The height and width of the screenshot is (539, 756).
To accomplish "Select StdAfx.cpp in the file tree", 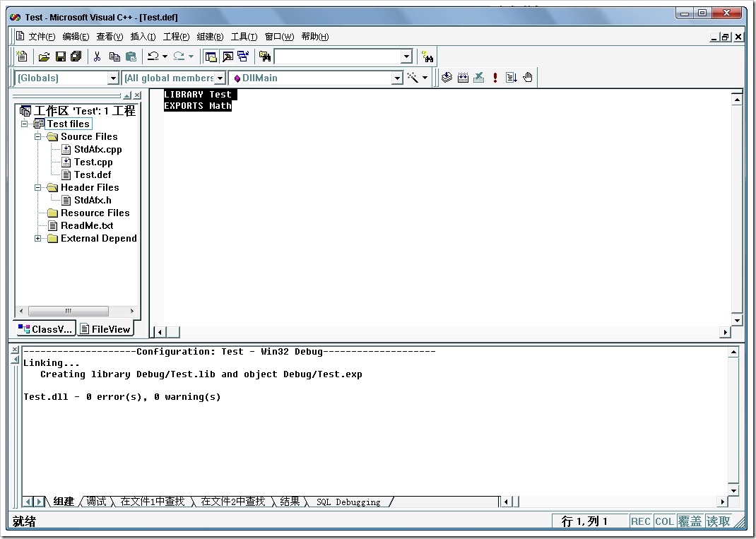I will click(x=98, y=150).
